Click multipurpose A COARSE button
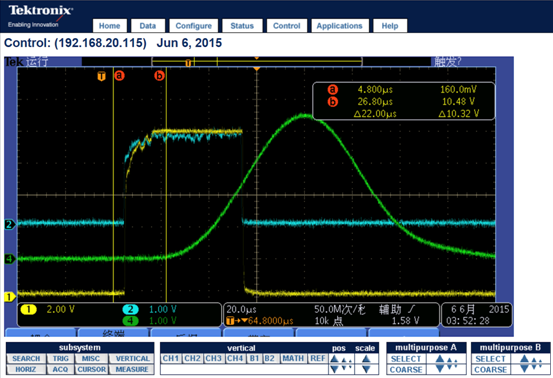553x378 pixels. (x=406, y=370)
